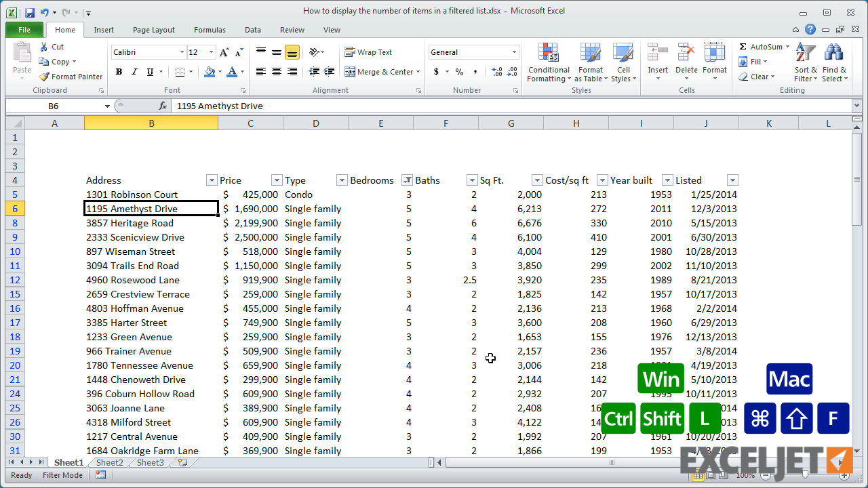Open the File menu
The image size is (868, 488).
[x=24, y=30]
